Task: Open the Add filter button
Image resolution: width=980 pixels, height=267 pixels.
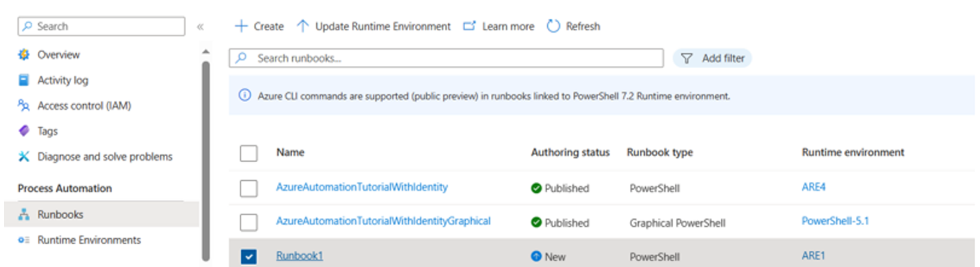Action: coord(712,58)
